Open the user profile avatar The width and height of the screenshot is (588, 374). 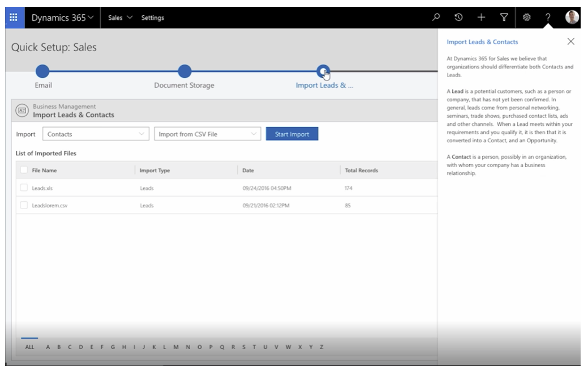(x=572, y=17)
